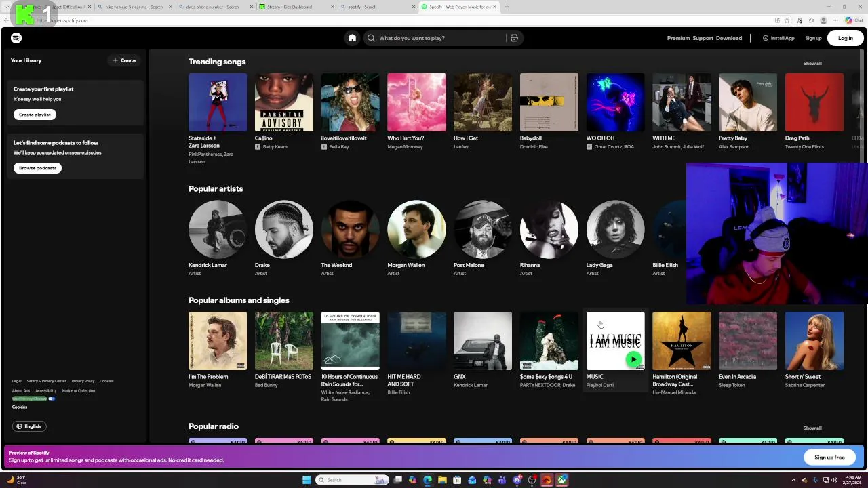
Task: Open Microsoft Edge from the taskbar
Action: coord(427,480)
